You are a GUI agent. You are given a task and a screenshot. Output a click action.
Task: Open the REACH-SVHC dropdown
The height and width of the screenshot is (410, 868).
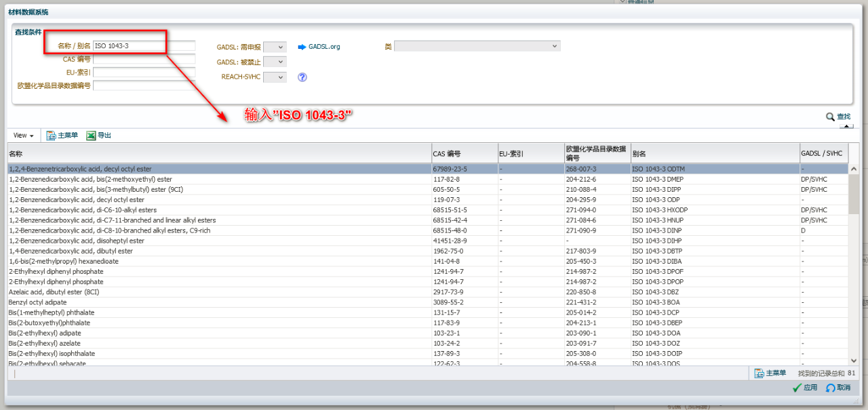point(275,77)
